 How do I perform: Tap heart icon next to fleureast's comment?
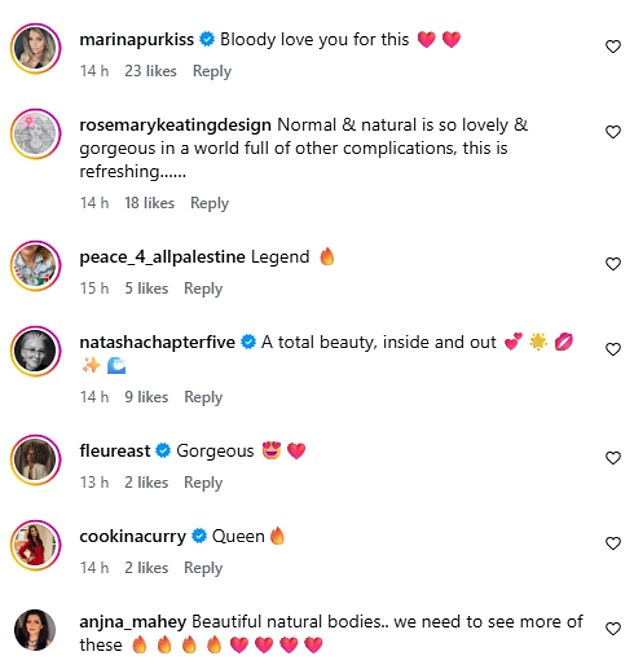613,458
